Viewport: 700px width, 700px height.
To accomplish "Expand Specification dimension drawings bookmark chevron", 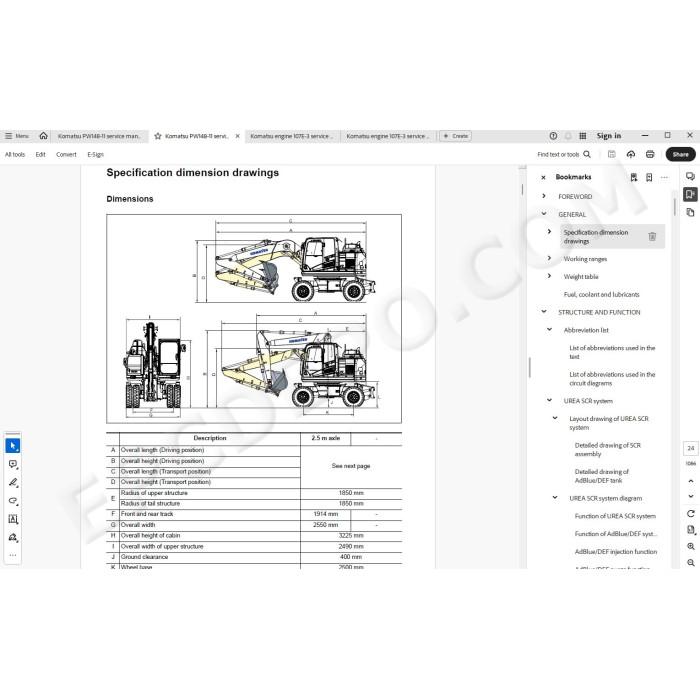I will [x=549, y=231].
